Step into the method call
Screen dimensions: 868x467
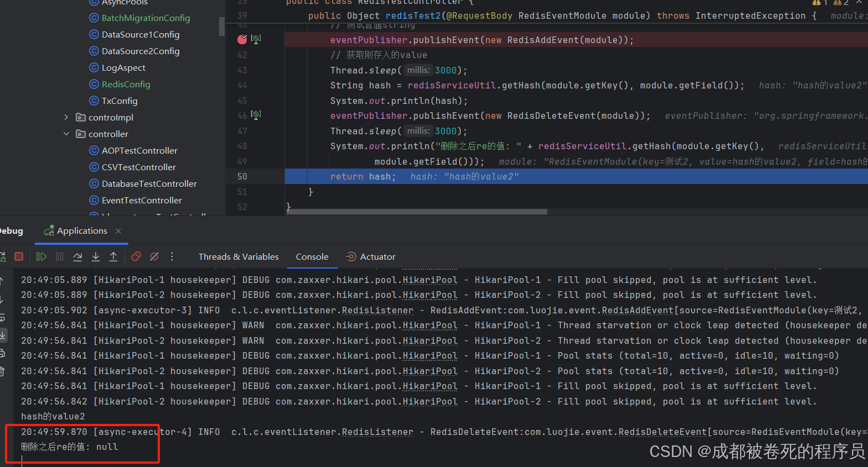(x=96, y=256)
